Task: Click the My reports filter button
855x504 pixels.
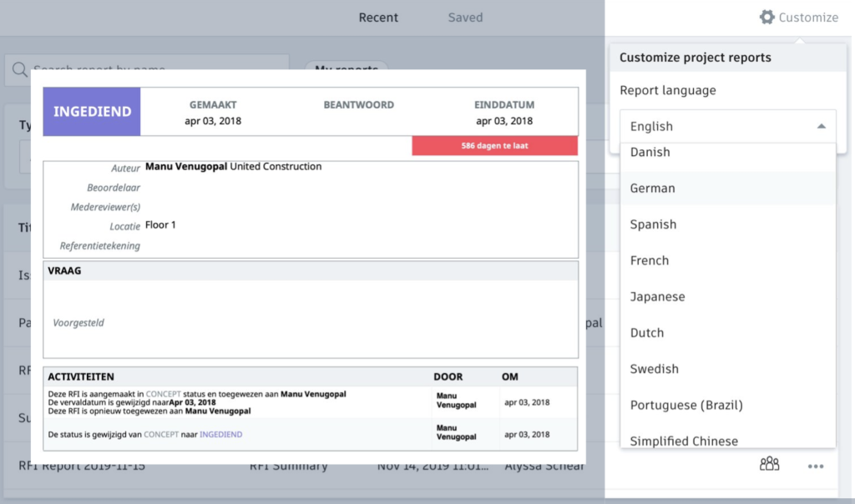Action: tap(346, 69)
